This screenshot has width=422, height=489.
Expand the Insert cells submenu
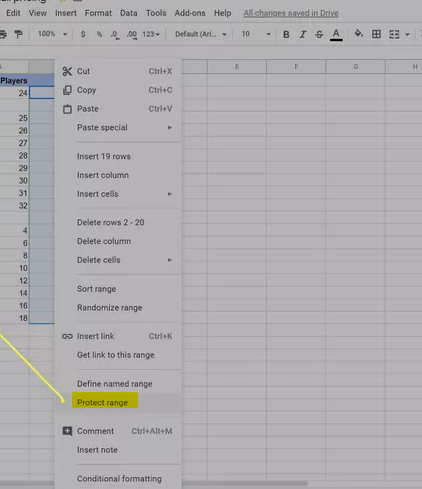coord(118,194)
